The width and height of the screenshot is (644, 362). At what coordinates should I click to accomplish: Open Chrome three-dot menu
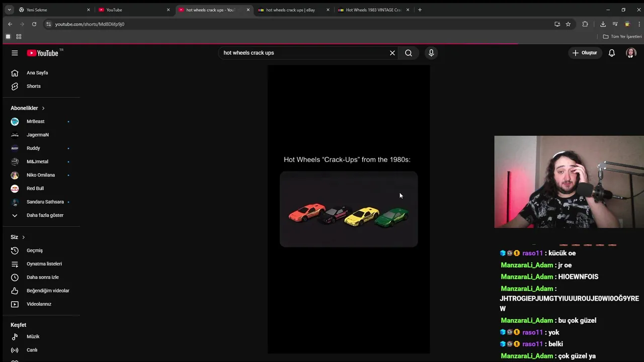point(639,24)
